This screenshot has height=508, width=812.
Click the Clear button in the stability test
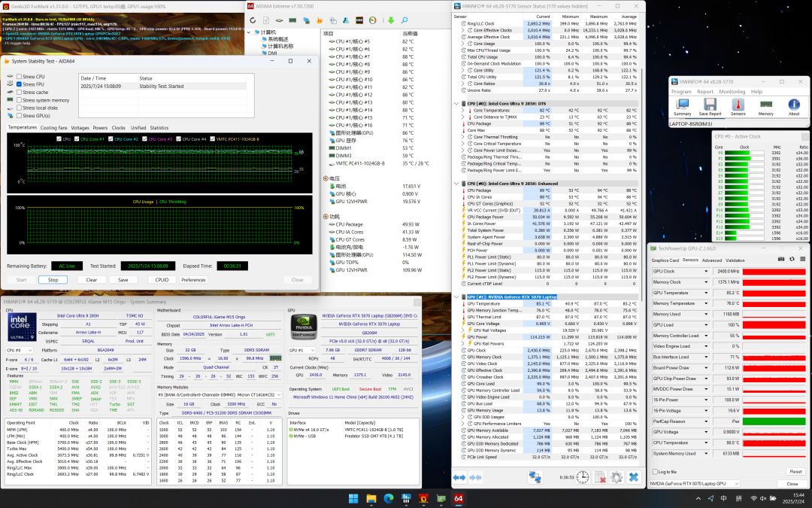coord(91,279)
